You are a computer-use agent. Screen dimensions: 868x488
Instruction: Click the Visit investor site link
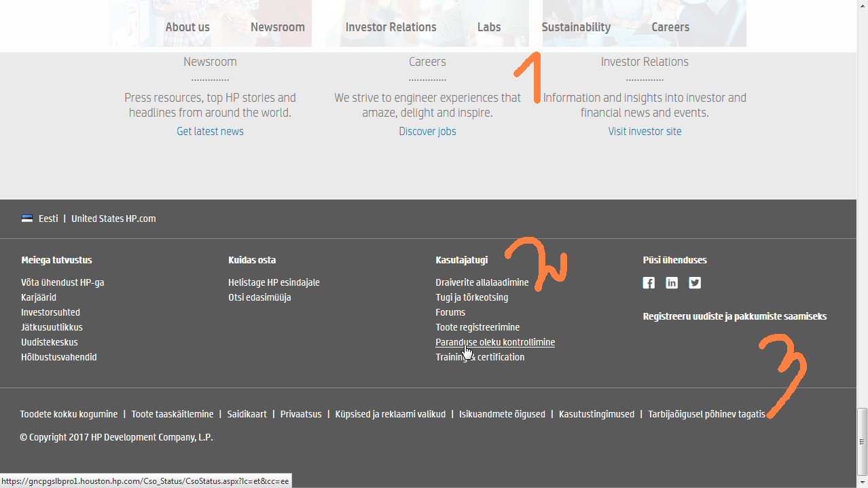click(x=645, y=131)
